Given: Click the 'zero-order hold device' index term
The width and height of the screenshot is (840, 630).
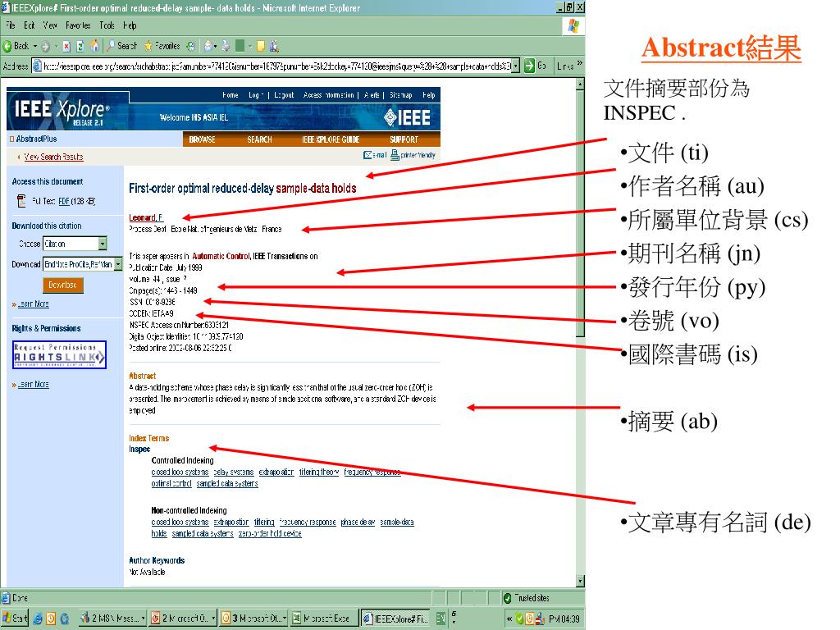Looking at the screenshot, I should tap(270, 533).
